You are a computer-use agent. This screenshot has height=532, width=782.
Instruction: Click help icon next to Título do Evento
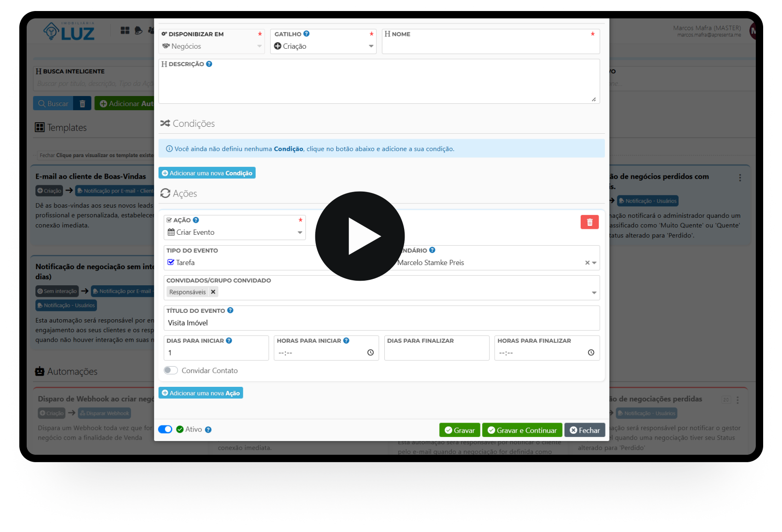[x=230, y=311]
